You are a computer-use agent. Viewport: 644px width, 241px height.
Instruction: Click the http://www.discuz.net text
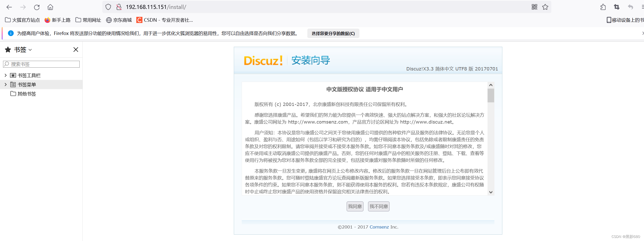pos(426,122)
